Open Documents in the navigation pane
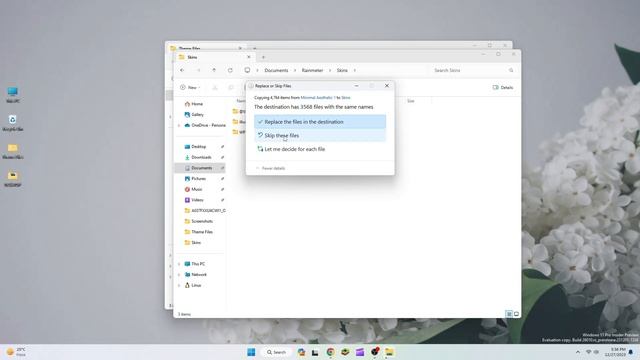Image resolution: width=640 pixels, height=360 pixels. tap(200, 168)
